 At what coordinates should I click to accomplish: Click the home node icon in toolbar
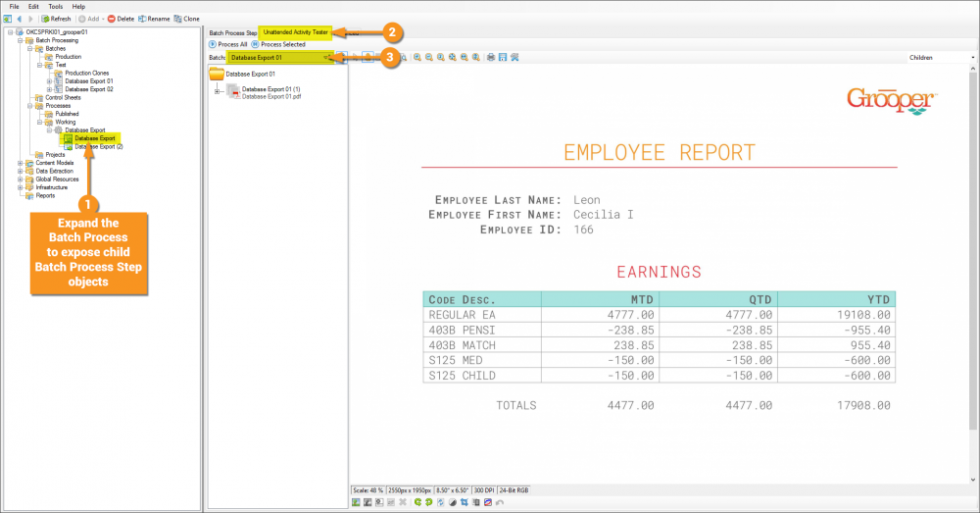point(8,19)
